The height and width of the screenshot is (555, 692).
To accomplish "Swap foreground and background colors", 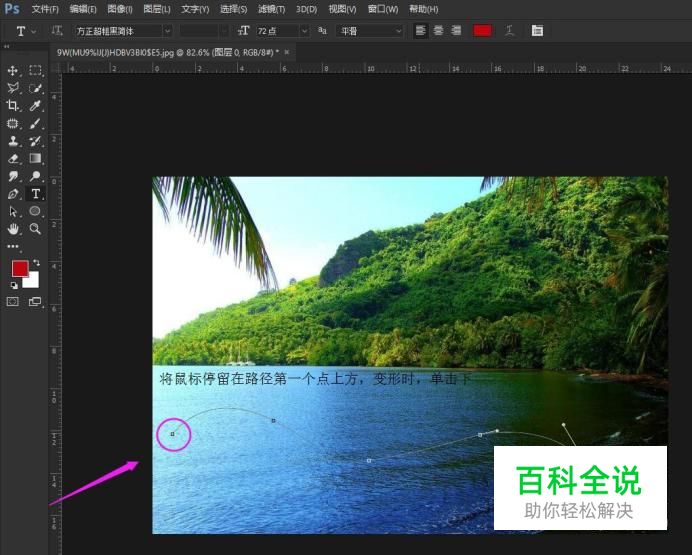I will (x=36, y=263).
